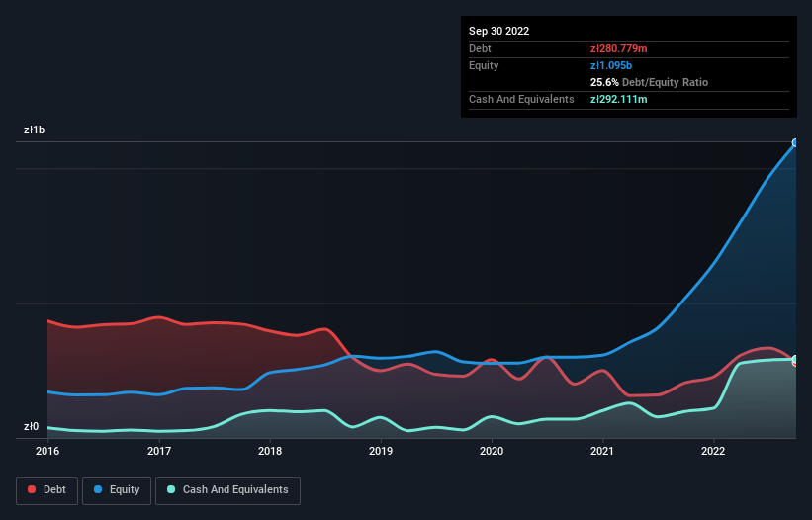Screen dimensions: 812x520
Task: Click the Equity row label in tooltip
Action: pos(484,65)
